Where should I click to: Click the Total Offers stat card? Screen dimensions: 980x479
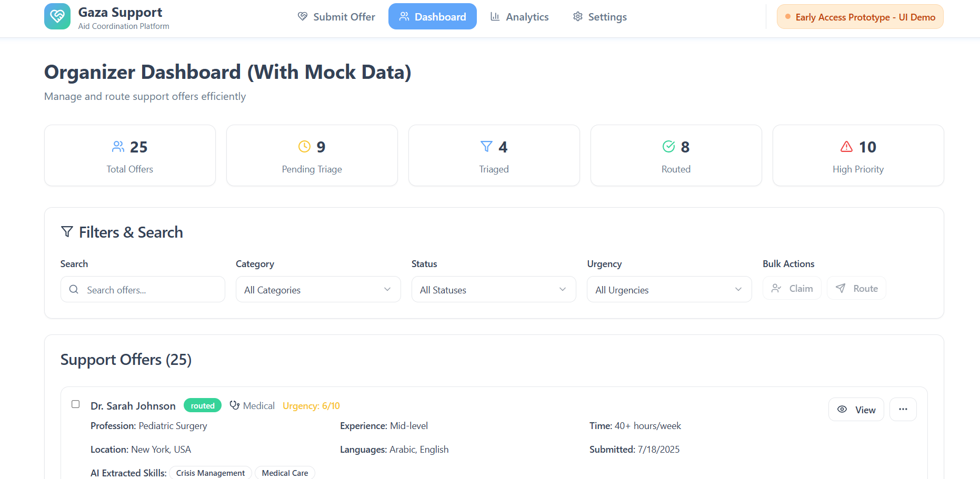pyautogui.click(x=130, y=155)
